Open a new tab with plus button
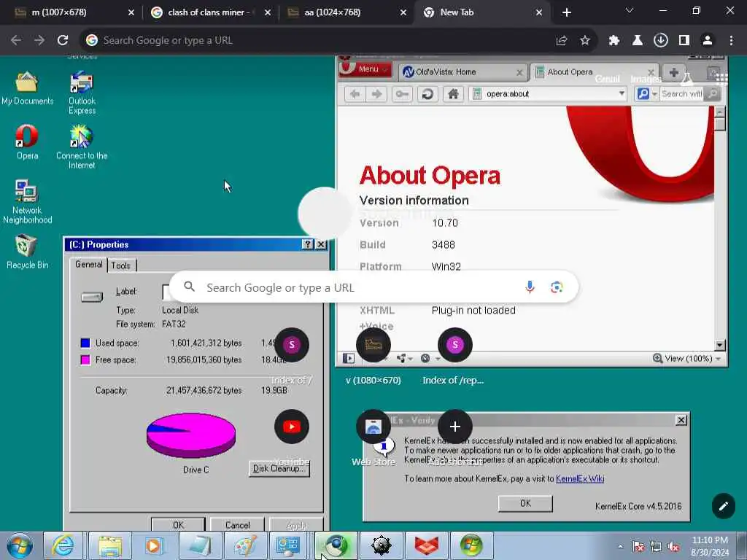Image resolution: width=747 pixels, height=560 pixels. 566,13
